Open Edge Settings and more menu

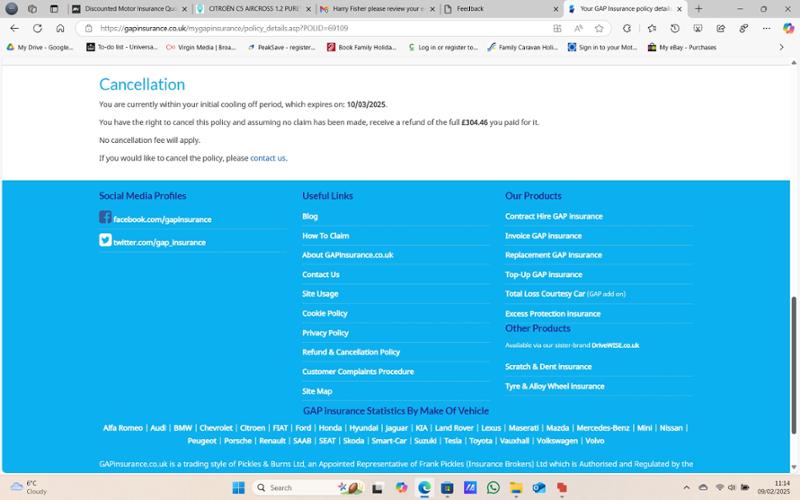[766, 29]
